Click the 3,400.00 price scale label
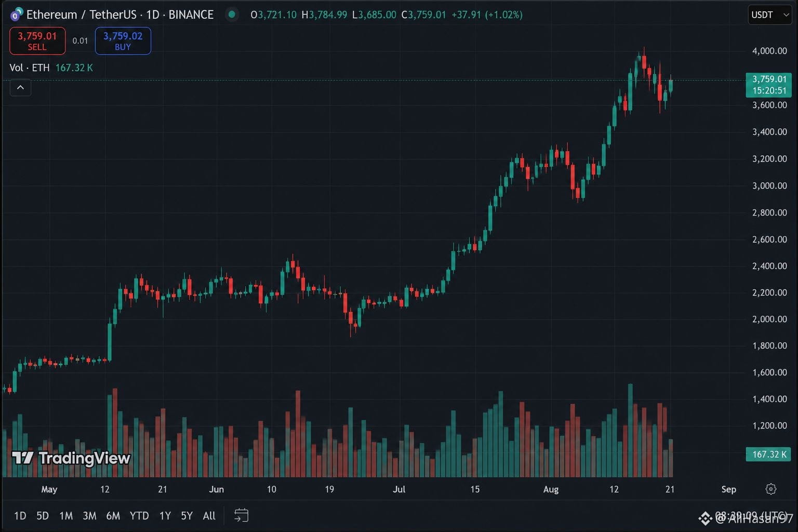This screenshot has width=798, height=532. pos(769,132)
